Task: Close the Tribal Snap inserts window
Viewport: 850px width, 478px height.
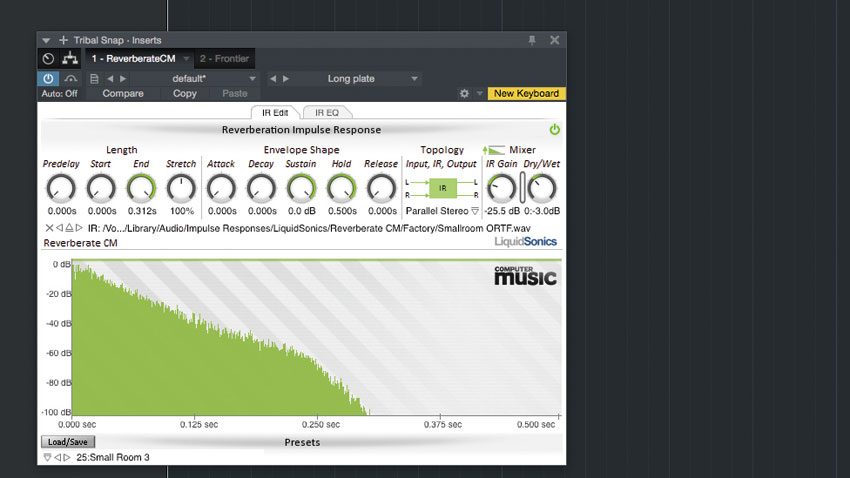Action: [555, 40]
